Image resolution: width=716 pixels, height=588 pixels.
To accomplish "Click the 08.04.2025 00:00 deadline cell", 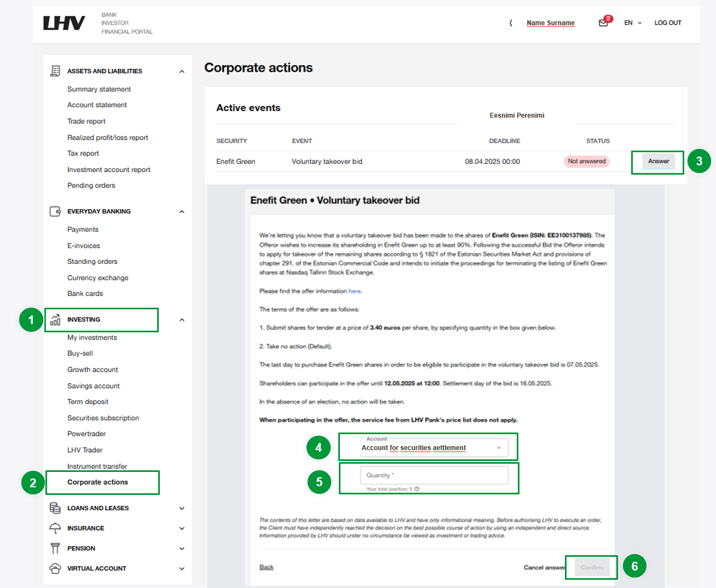I will tap(493, 162).
